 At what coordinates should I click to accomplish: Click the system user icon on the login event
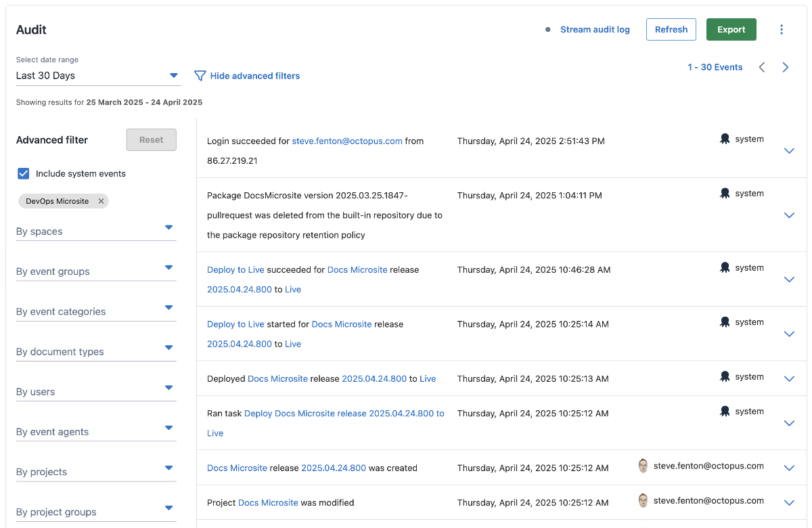point(725,138)
